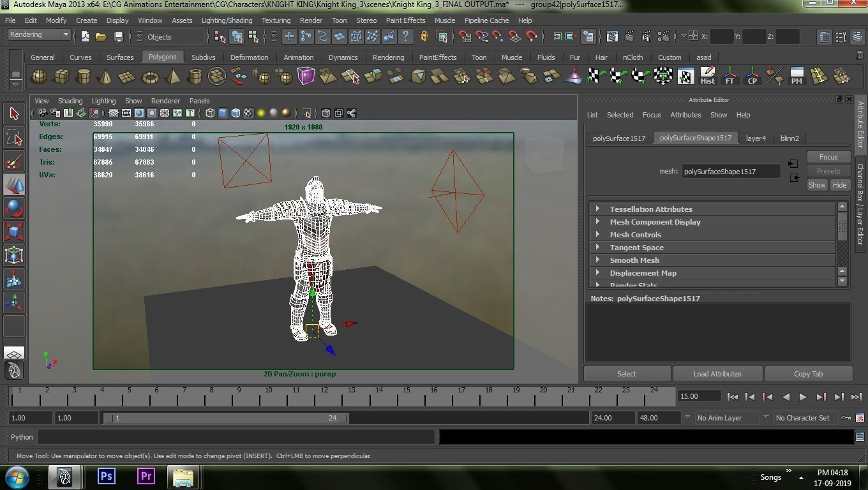Expand Smooth Mesh section
The width and height of the screenshot is (868, 490).
click(712, 260)
